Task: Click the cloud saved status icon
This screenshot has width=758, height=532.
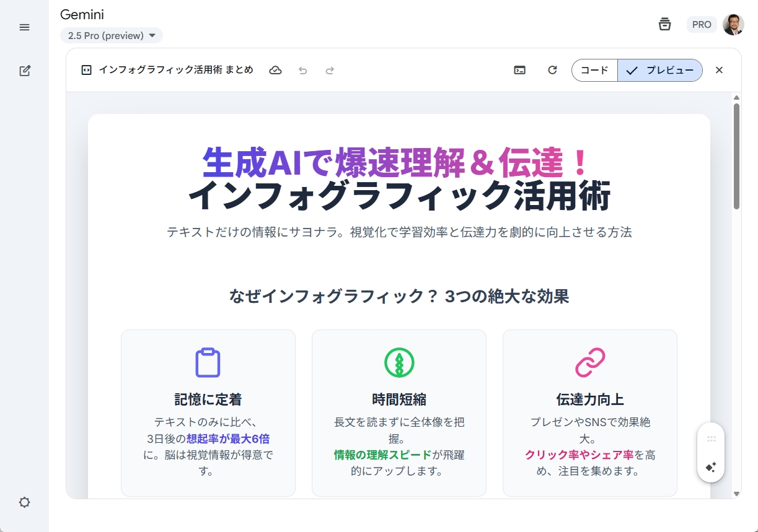Action: pos(275,71)
